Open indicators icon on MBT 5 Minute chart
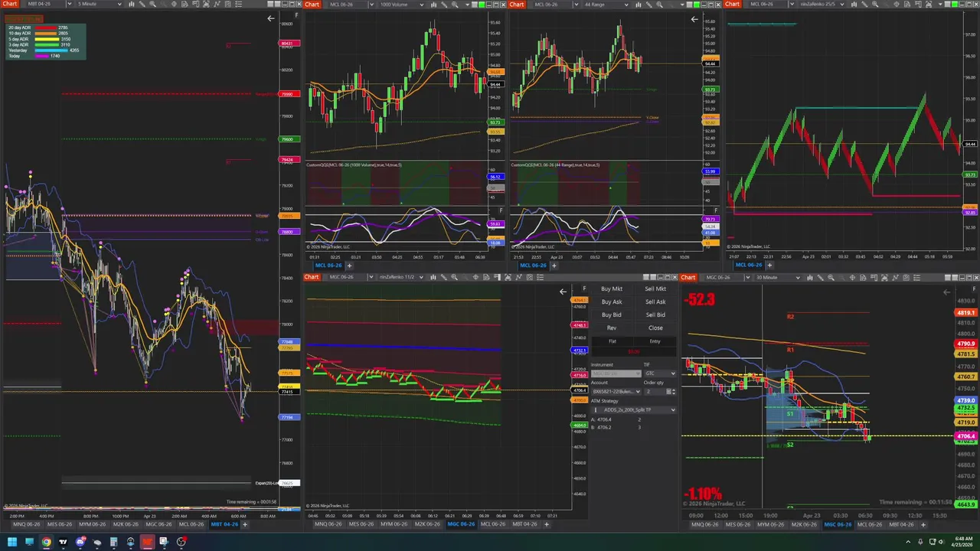The height and width of the screenshot is (551, 980). (217, 4)
